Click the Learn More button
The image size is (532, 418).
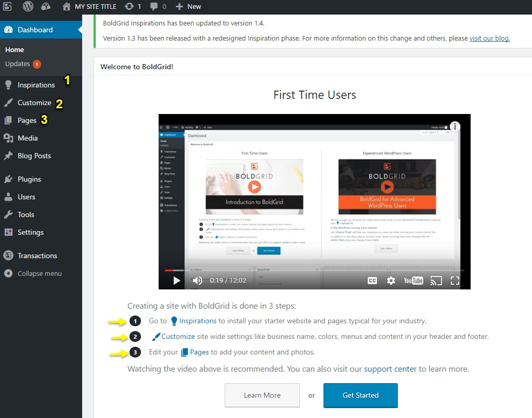(262, 395)
